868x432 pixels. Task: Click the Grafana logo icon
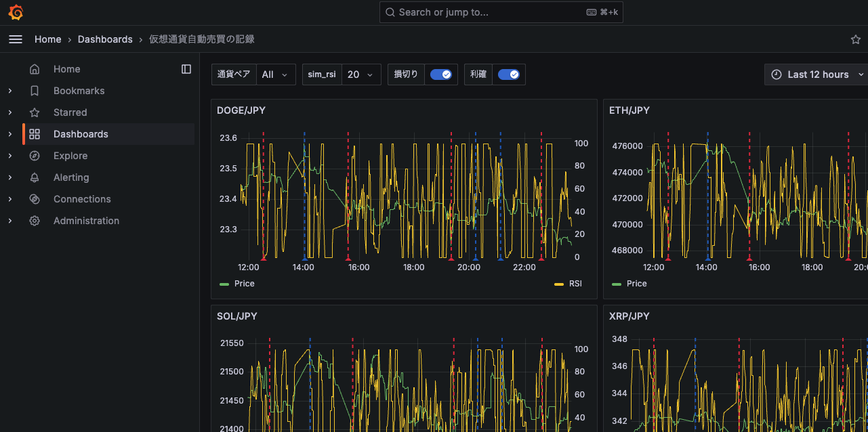coord(16,12)
